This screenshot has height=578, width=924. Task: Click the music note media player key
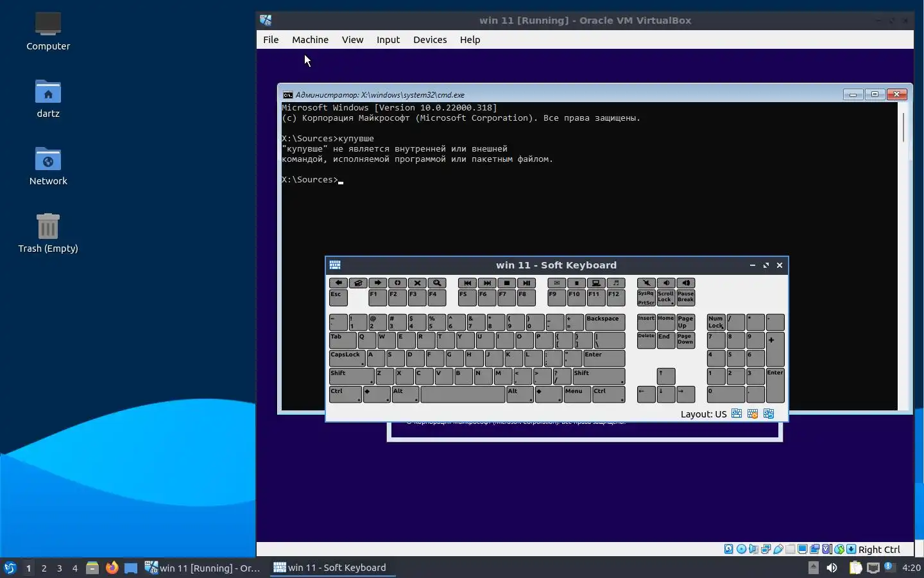tap(616, 283)
